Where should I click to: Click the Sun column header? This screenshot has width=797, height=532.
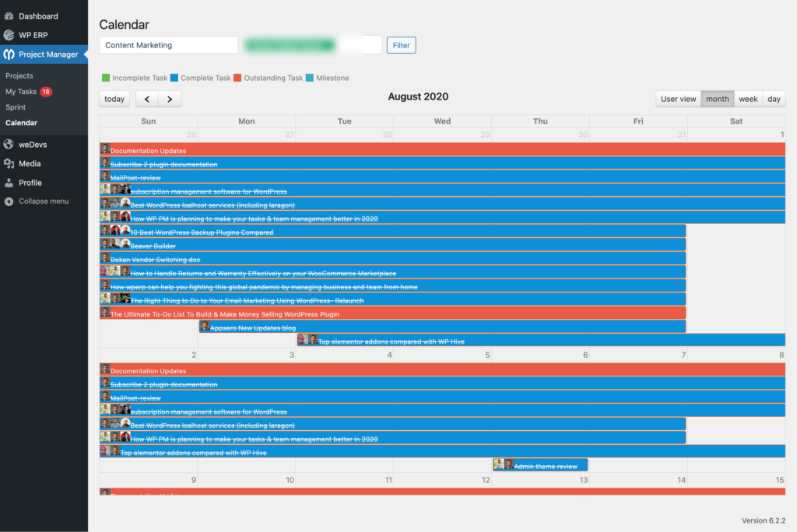coord(149,121)
